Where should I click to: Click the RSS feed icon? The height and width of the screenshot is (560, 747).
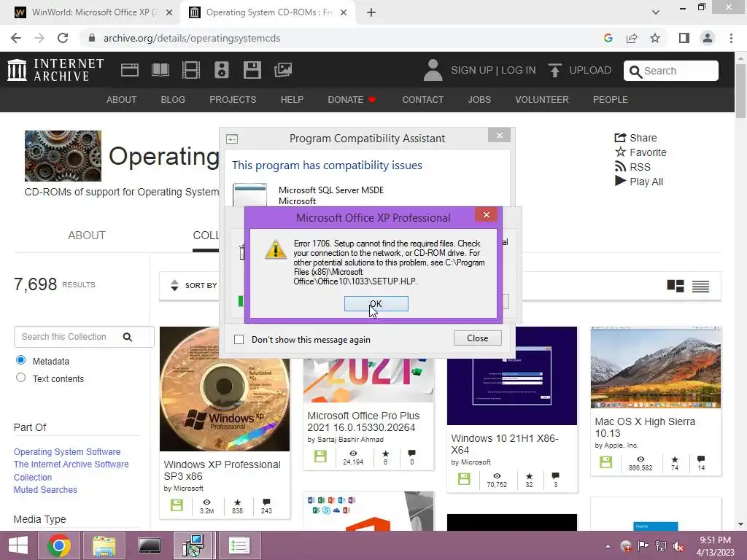620,167
